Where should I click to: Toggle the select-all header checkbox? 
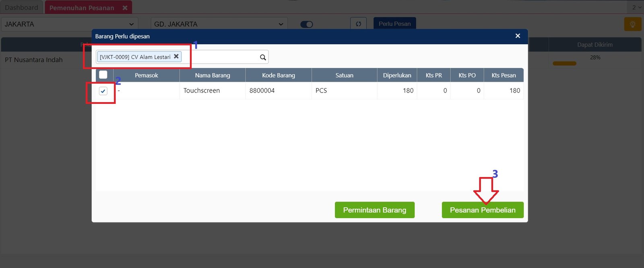[103, 75]
